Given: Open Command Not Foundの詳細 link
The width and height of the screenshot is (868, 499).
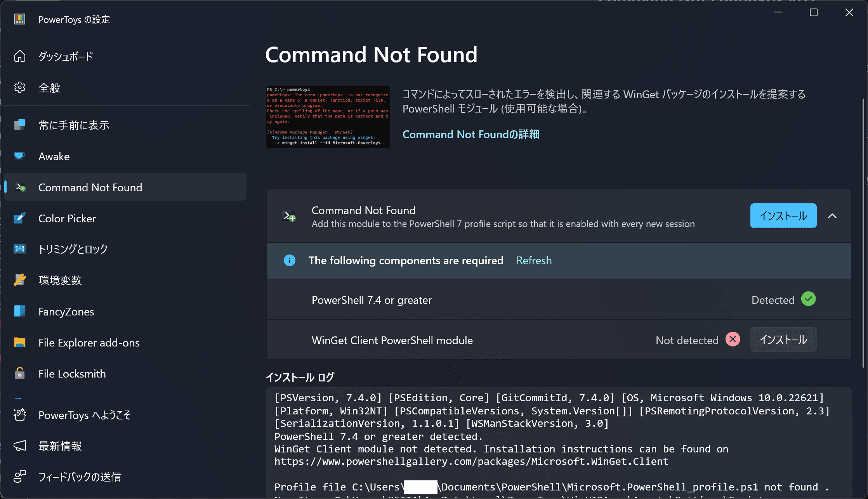Looking at the screenshot, I should point(471,134).
